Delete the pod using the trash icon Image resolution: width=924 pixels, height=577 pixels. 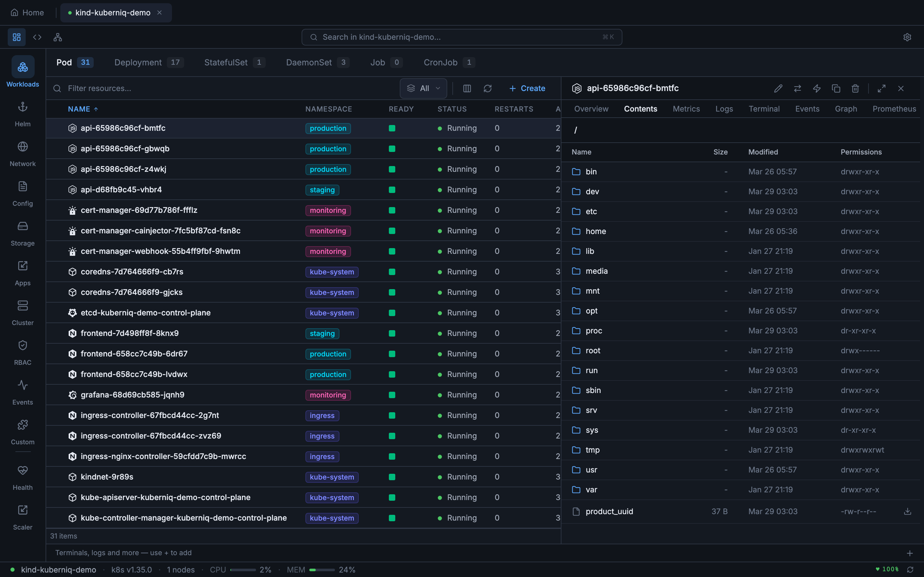point(854,88)
